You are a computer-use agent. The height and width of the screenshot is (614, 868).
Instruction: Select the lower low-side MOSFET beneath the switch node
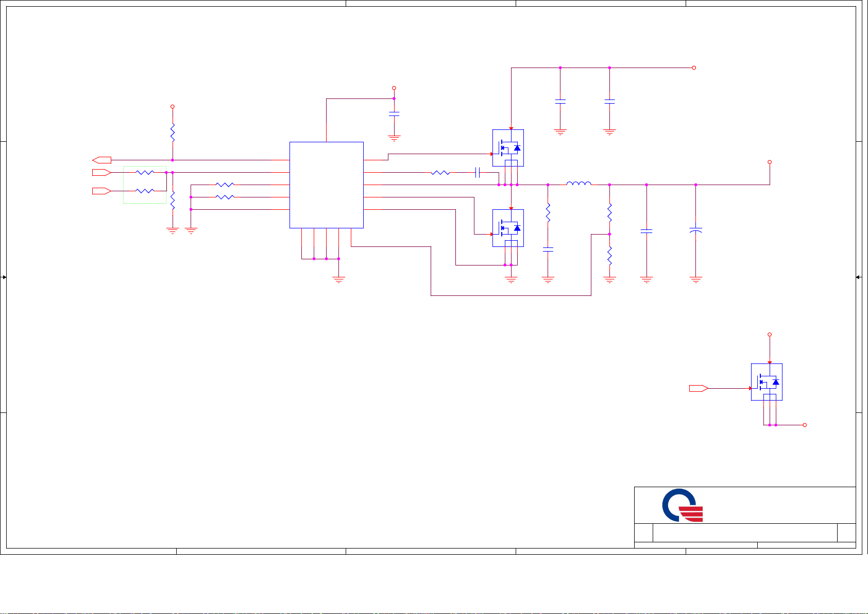(508, 228)
